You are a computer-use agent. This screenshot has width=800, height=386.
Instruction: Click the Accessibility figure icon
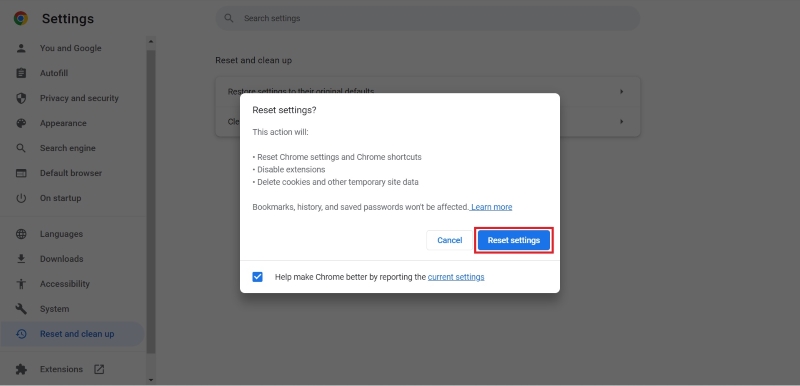[x=21, y=284]
